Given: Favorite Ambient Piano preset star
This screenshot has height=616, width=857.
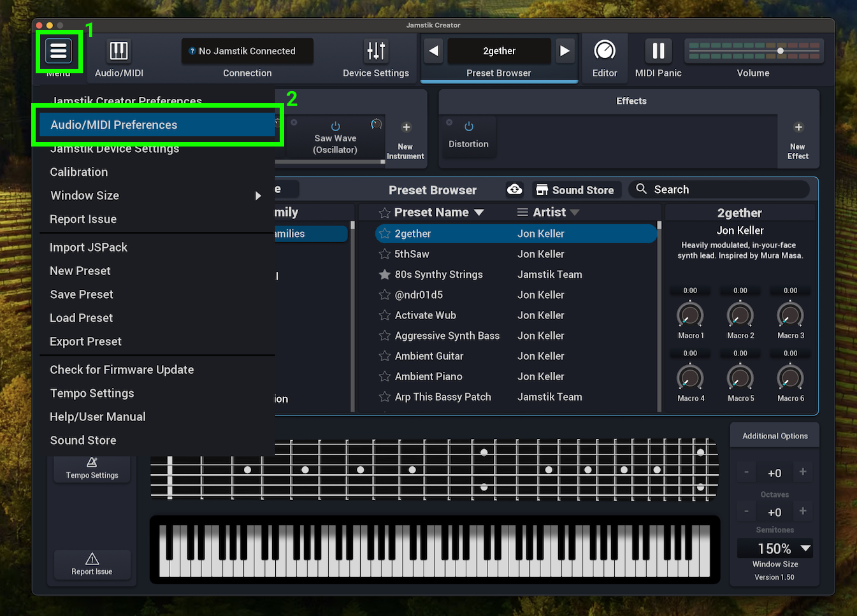Looking at the screenshot, I should (385, 376).
